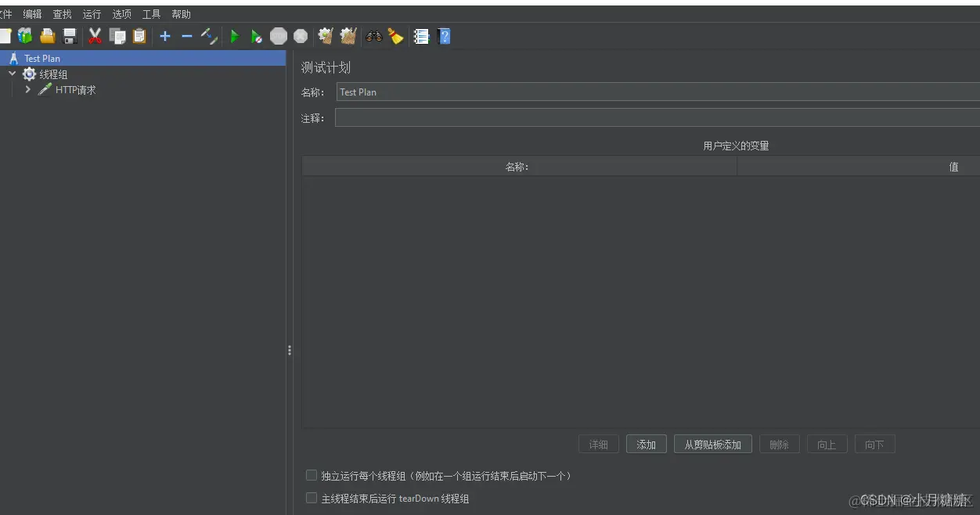Open the Help icon in the toolbar
This screenshot has width=980, height=515.
[x=444, y=36]
